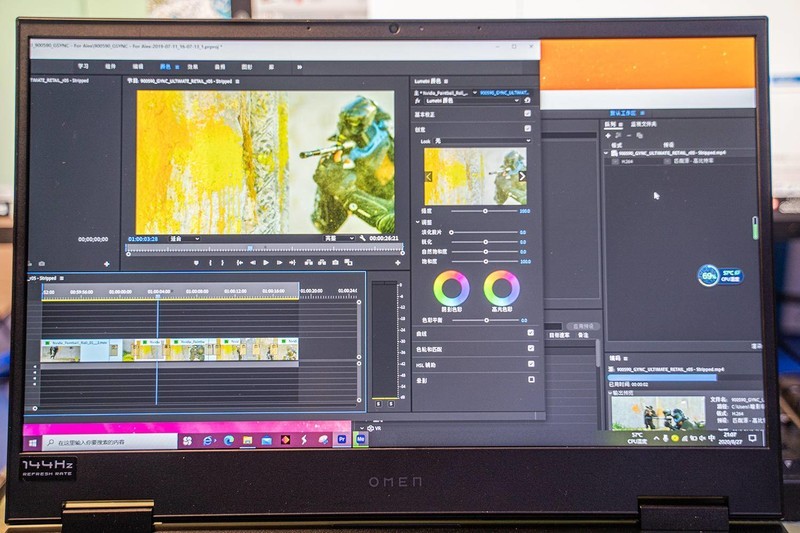Image resolution: width=800 pixels, height=533 pixels.
Task: Reset the Lumetri Color effect
Action: click(x=527, y=101)
